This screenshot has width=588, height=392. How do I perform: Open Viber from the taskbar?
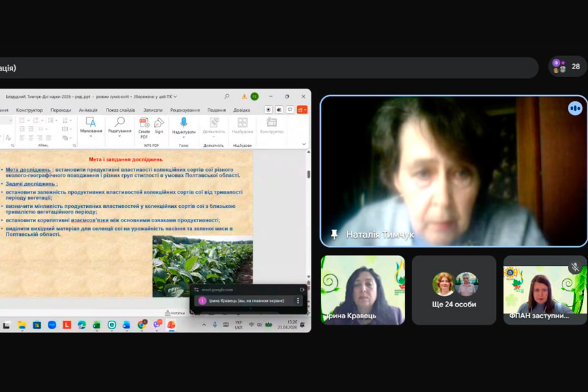coord(157,325)
